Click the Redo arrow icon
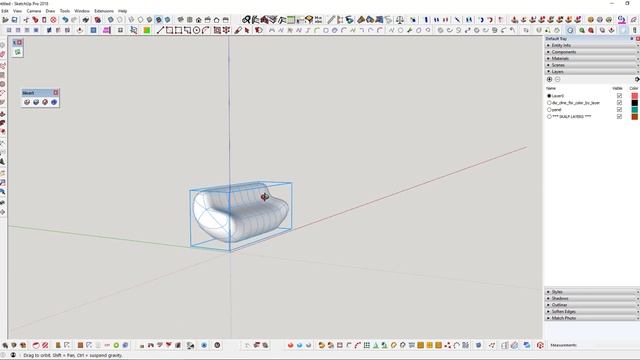The image size is (640, 360). point(74,20)
